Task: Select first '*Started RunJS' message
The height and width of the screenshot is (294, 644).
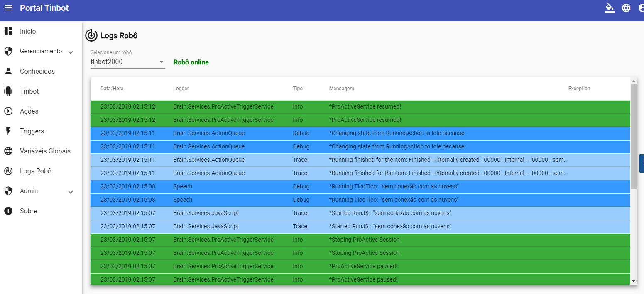Action: [x=390, y=213]
